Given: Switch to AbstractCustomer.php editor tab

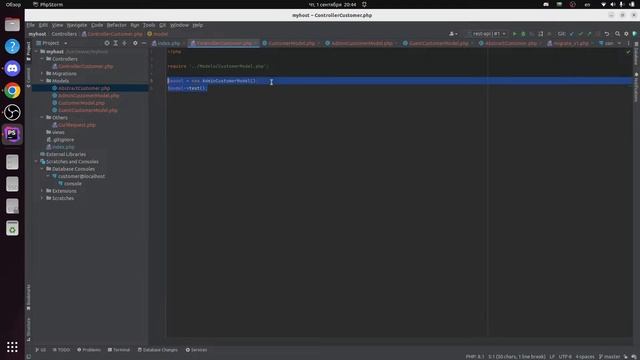Looking at the screenshot, I should pos(510,43).
